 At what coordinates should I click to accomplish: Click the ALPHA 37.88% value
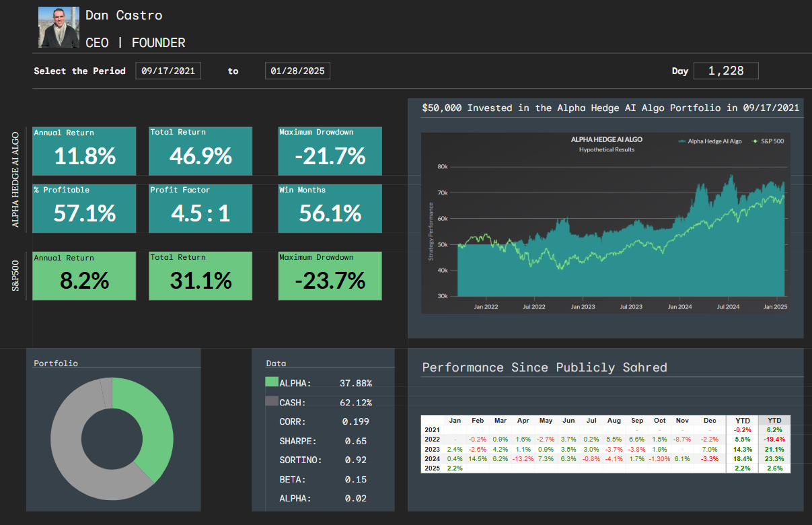[356, 383]
